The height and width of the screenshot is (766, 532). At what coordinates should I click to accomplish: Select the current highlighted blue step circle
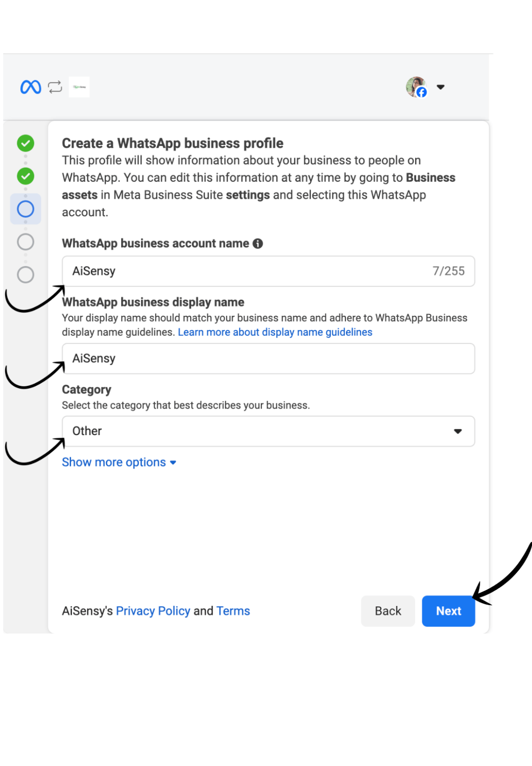pos(26,209)
